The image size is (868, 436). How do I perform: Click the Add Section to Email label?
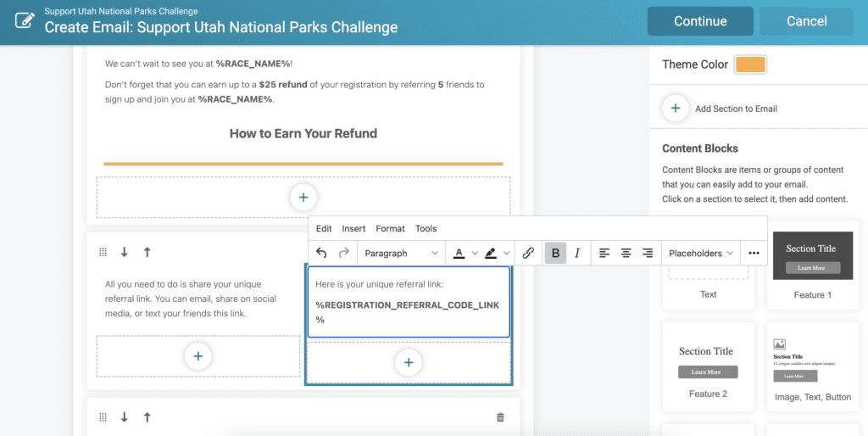(x=737, y=109)
